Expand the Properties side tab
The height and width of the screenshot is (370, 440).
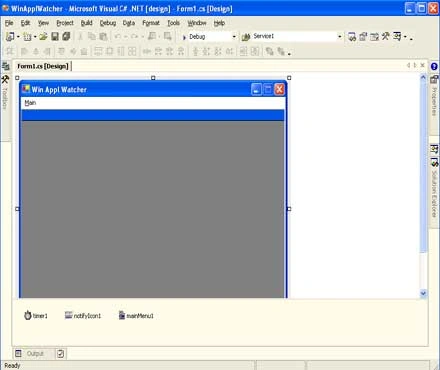click(x=434, y=97)
